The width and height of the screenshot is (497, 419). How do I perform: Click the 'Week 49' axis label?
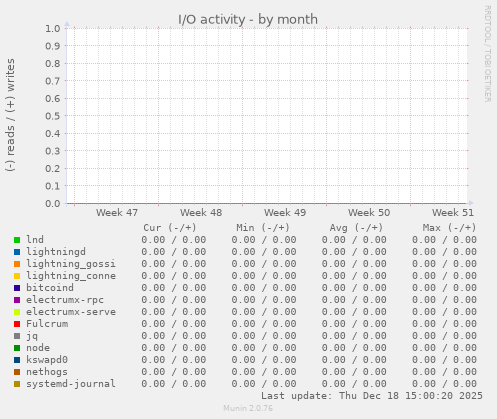285,213
